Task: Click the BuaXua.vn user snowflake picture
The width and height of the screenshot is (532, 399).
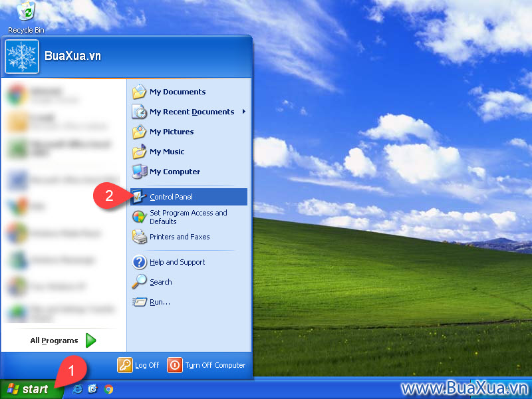Action: 22,57
